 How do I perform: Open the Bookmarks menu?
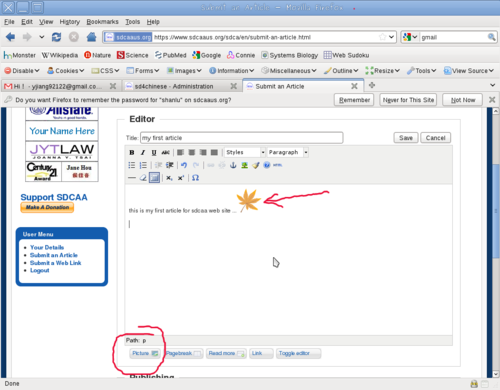[x=102, y=22]
